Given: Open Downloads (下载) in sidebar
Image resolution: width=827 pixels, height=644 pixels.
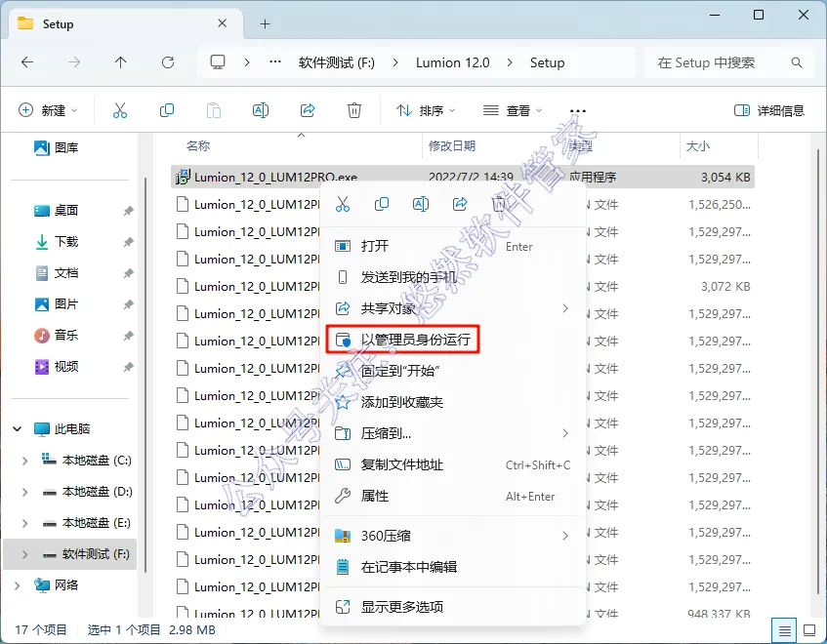Looking at the screenshot, I should [x=56, y=241].
